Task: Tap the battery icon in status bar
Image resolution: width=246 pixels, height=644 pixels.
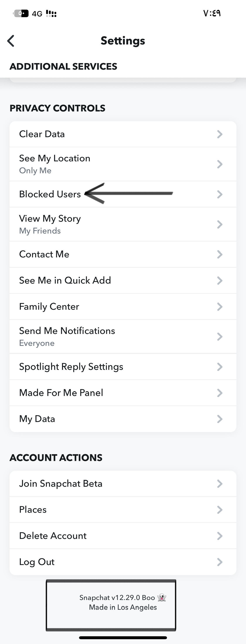Action: click(x=21, y=13)
